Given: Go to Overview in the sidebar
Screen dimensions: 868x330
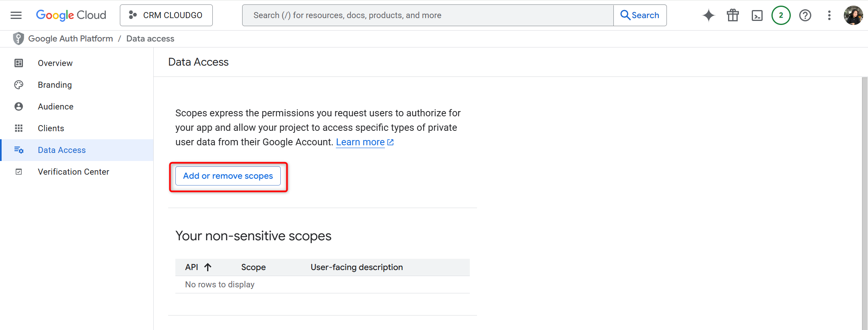Looking at the screenshot, I should point(55,63).
